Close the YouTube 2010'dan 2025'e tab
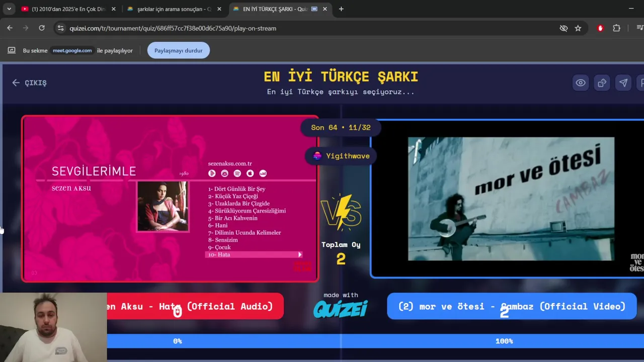The image size is (644, 362). click(x=114, y=9)
